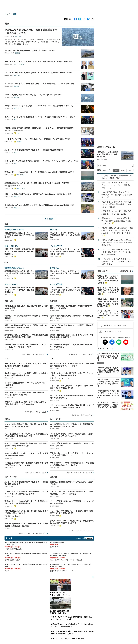Click the もっと見る button below the news list
138x644 pixels.
[49, 219]
